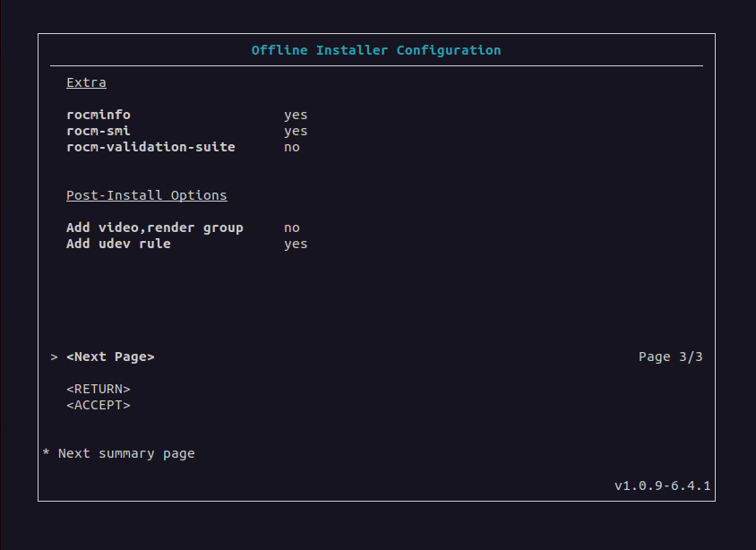This screenshot has width=756, height=550.
Task: Click the Next summary page hint
Action: pos(126,453)
